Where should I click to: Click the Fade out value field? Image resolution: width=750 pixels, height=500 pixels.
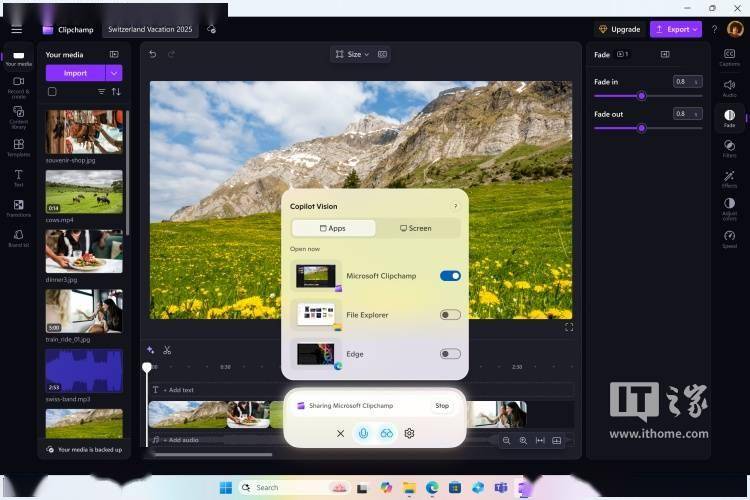point(687,114)
